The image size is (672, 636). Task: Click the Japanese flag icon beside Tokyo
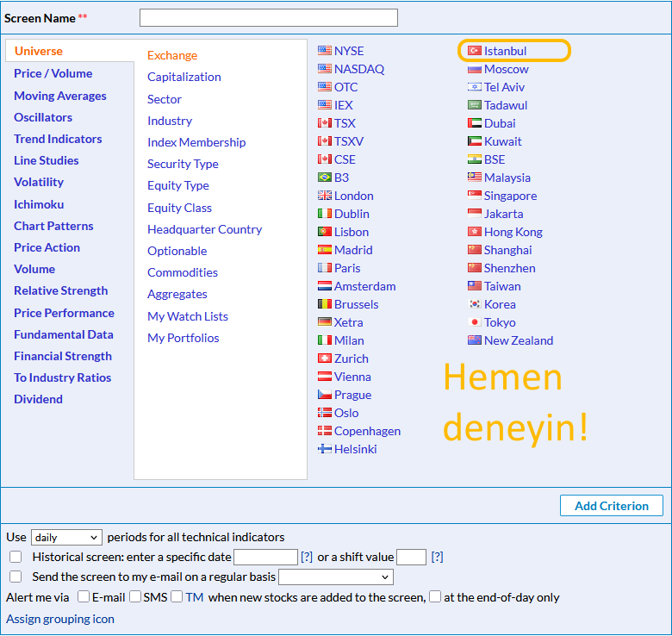pyautogui.click(x=475, y=321)
